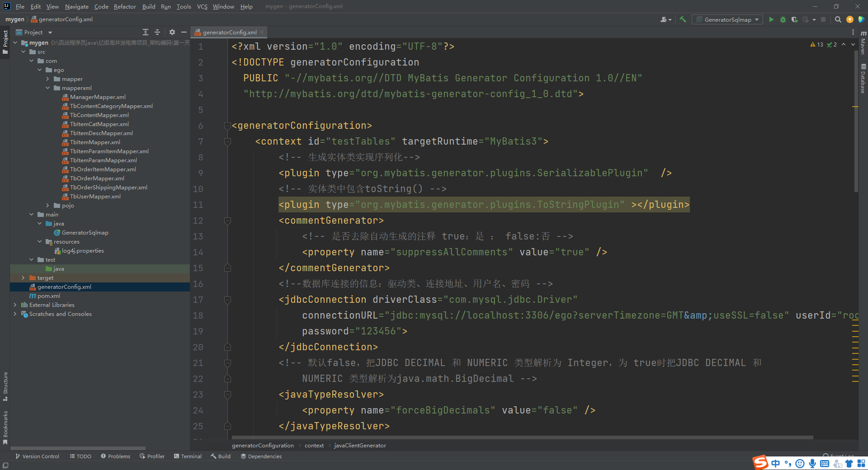Click the editor horizontal scrollbar
The height and width of the screenshot is (470, 868).
522,437
